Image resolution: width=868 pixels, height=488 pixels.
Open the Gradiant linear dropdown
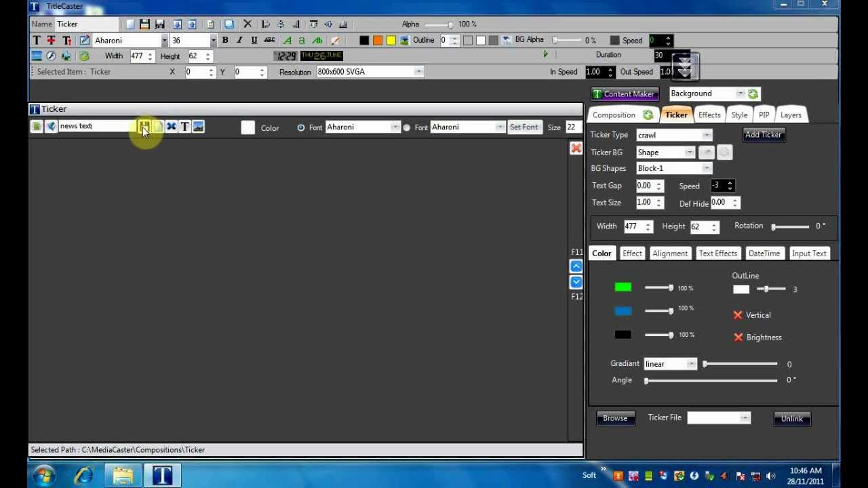coord(670,364)
